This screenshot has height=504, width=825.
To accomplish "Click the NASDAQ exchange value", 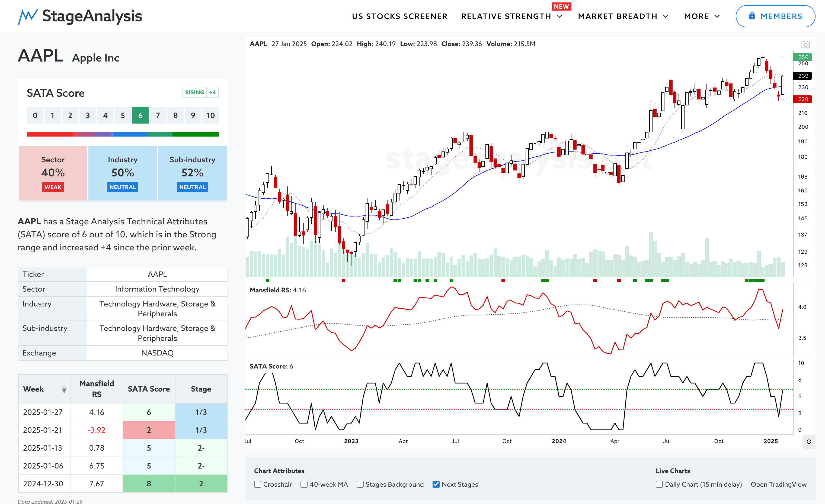I will click(157, 353).
